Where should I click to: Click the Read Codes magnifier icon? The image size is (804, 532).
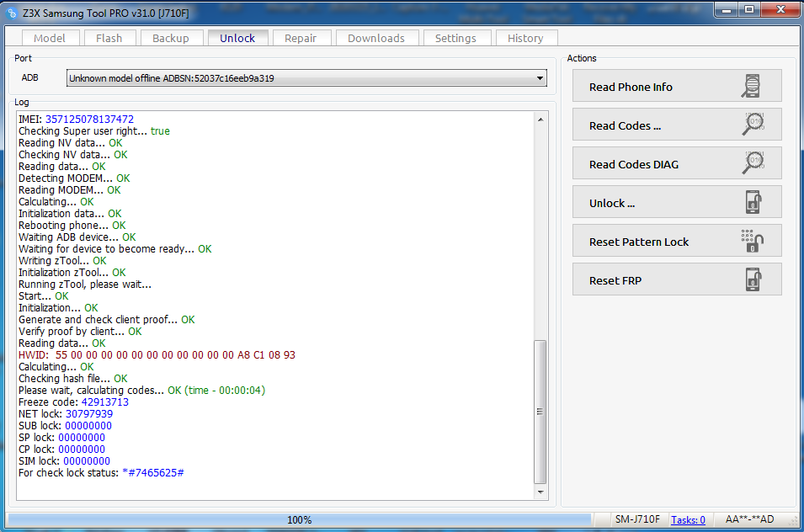[x=753, y=125]
